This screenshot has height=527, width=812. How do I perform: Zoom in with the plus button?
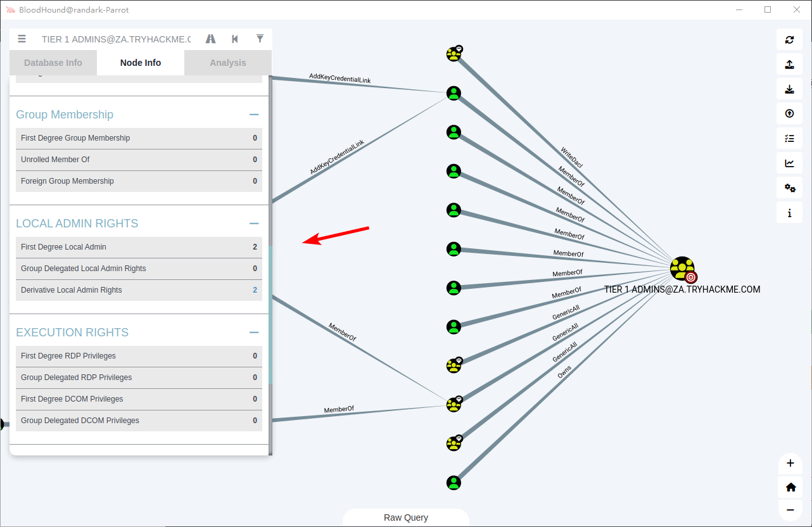(790, 463)
